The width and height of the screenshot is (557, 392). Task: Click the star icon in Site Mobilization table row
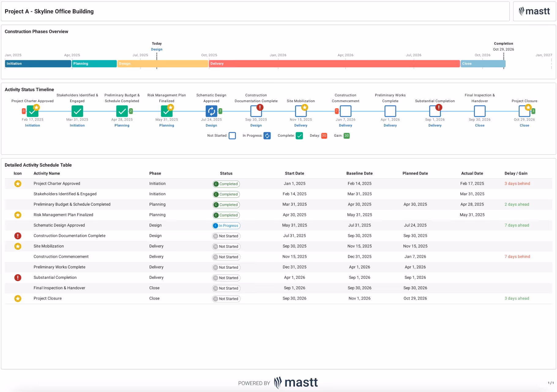[x=18, y=246]
